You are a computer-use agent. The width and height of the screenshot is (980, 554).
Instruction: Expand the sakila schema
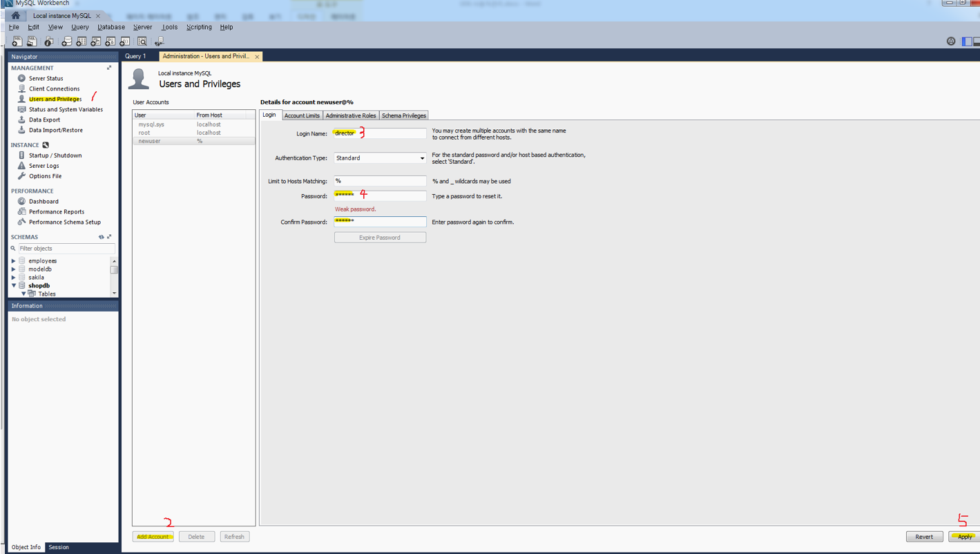point(13,278)
